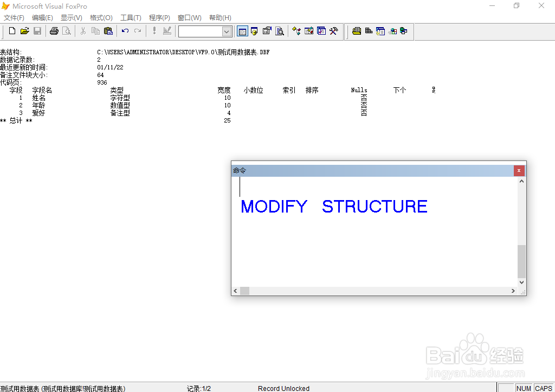Click the 姓名 field name row
This screenshot has height=392, width=555.
(x=38, y=98)
